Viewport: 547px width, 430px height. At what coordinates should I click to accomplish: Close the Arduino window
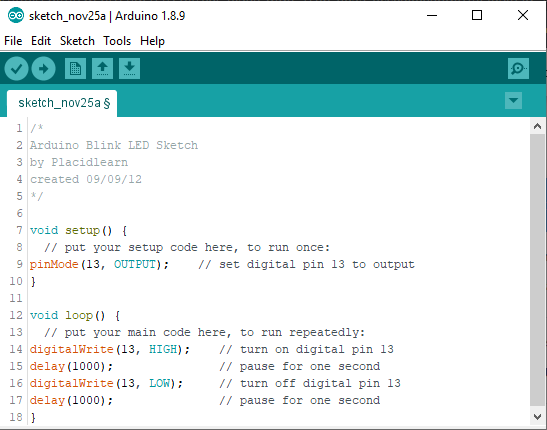tap(523, 15)
